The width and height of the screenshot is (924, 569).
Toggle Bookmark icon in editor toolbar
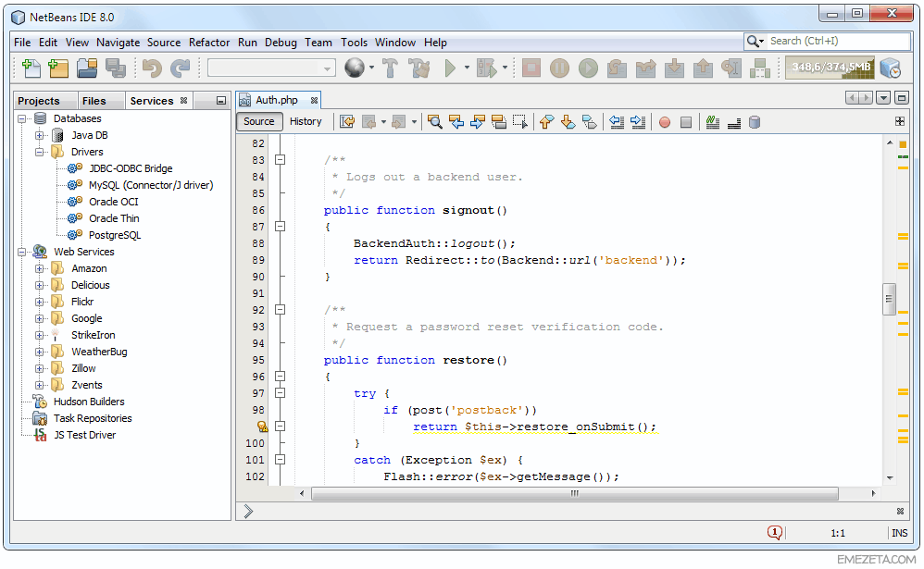(x=589, y=122)
